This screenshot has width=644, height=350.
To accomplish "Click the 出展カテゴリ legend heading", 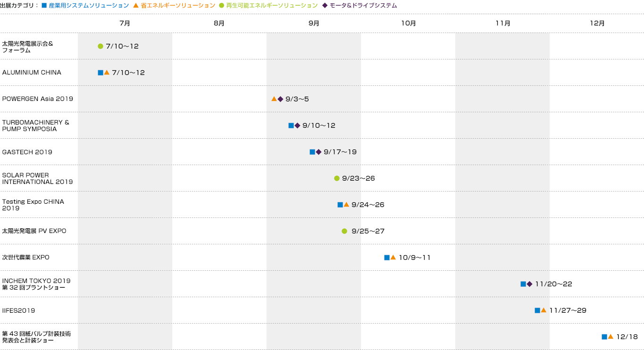I will point(19,6).
